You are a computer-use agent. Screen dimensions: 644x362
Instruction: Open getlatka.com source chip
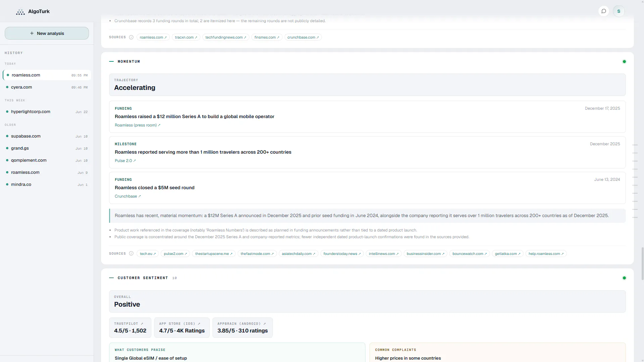tap(507, 254)
